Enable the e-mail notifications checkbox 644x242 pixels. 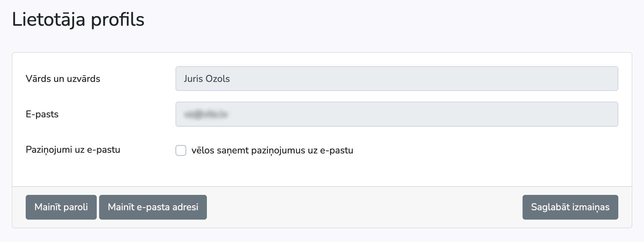181,150
